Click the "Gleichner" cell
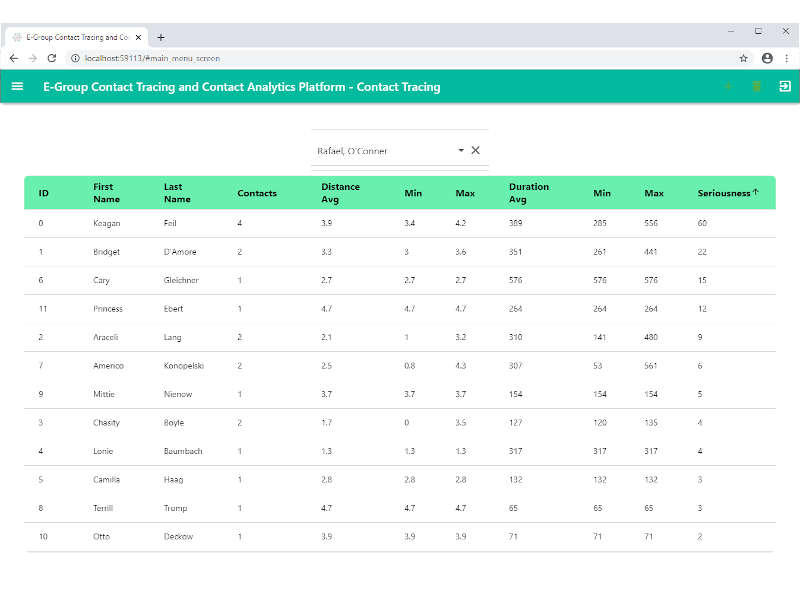The height and width of the screenshot is (600, 800). [x=181, y=280]
